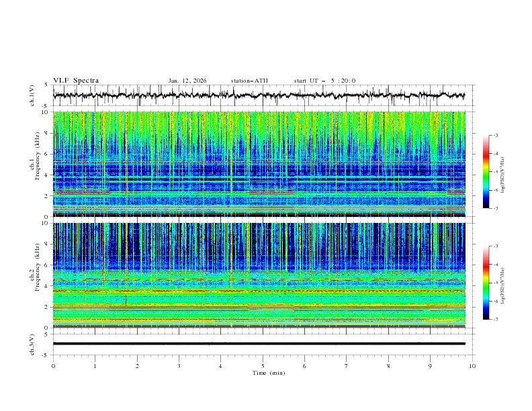Click the "VLF Spectra" plot title
Image resolution: width=532 pixels, height=411 pixels.
click(x=76, y=81)
